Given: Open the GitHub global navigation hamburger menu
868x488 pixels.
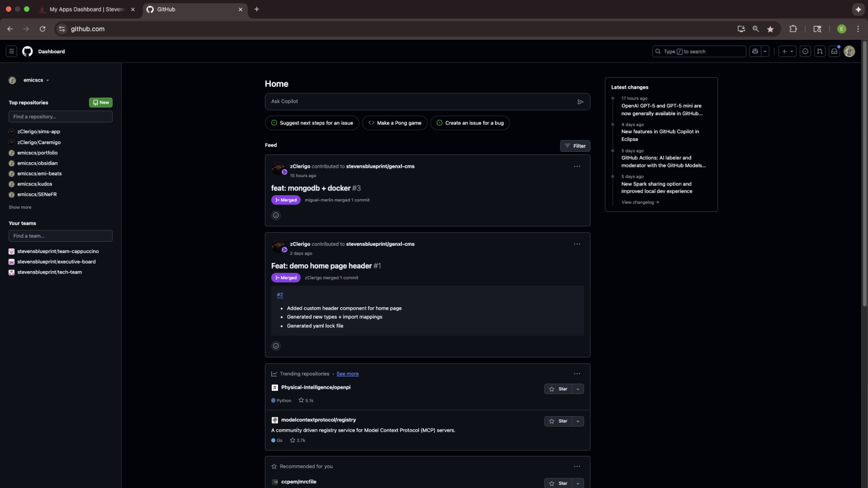Looking at the screenshot, I should (11, 51).
